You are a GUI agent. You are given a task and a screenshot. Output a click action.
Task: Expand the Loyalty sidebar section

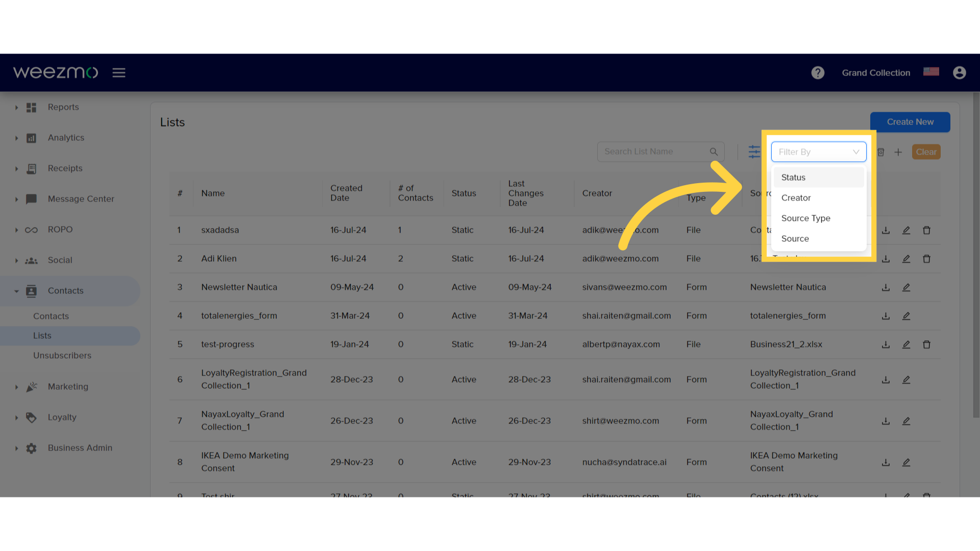(16, 418)
